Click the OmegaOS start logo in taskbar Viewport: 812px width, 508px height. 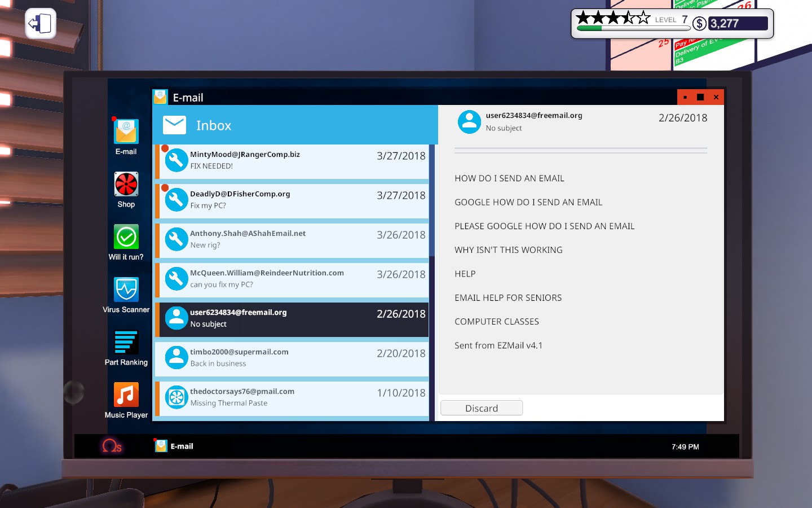[112, 446]
